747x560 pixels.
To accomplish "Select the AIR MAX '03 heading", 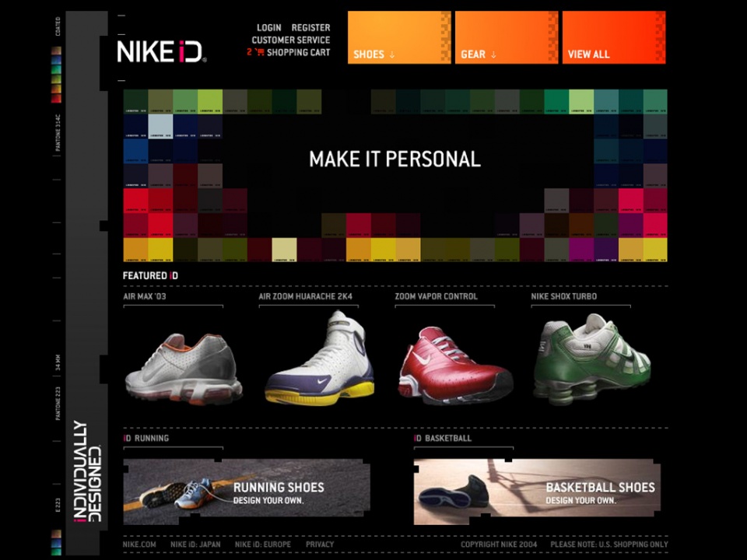I will tap(145, 296).
